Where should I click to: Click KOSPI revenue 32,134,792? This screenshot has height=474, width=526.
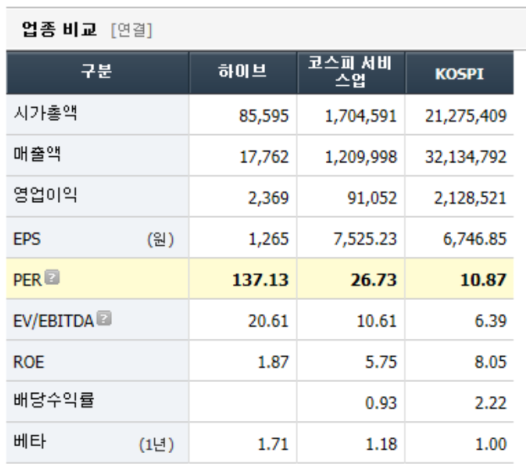466,157
